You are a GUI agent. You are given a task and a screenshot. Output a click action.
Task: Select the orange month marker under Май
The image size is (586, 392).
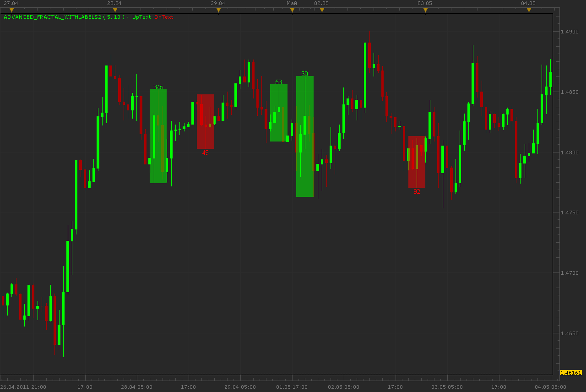292,10
